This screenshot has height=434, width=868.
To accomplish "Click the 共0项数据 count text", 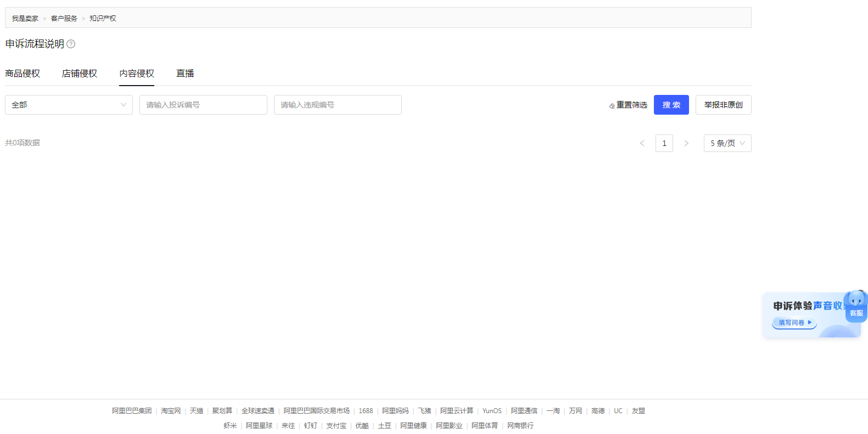I will [23, 143].
